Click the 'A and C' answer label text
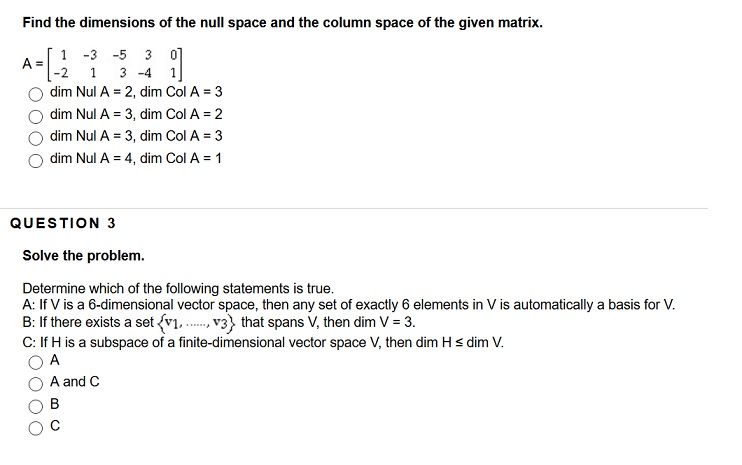Viewport: 742px width, 465px height. [x=75, y=381]
